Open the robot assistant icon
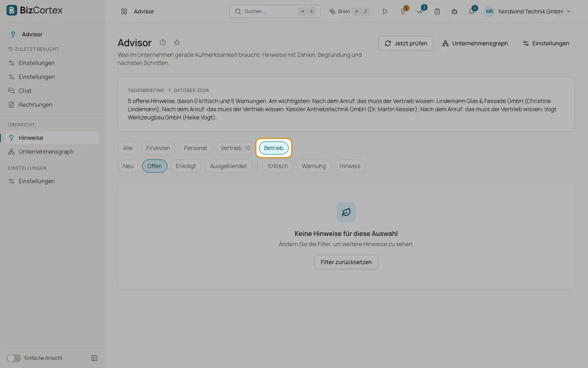The height and width of the screenshot is (368, 588). pyautogui.click(x=454, y=11)
